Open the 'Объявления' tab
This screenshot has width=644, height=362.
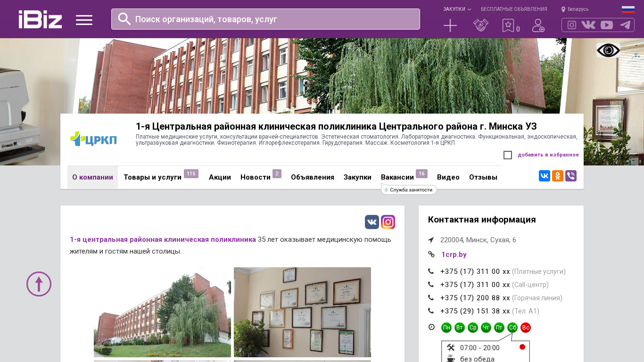pyautogui.click(x=313, y=177)
